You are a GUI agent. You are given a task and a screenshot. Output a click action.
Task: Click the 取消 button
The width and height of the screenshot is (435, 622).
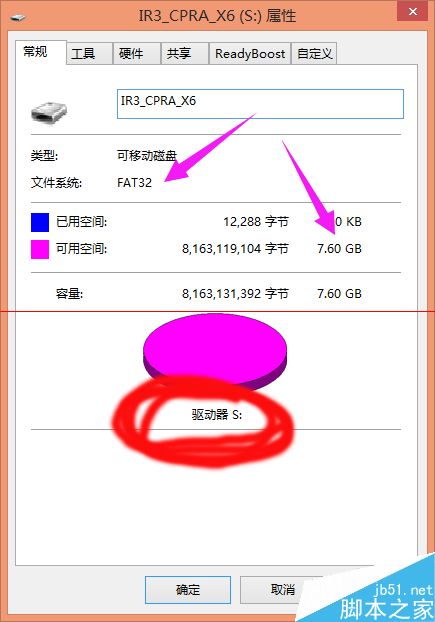coord(282,589)
